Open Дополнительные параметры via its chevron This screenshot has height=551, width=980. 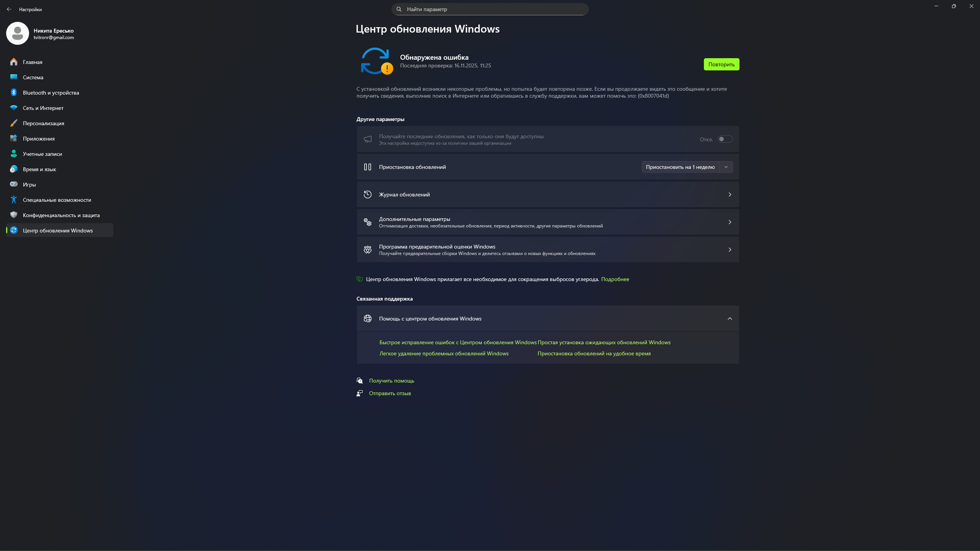point(730,222)
